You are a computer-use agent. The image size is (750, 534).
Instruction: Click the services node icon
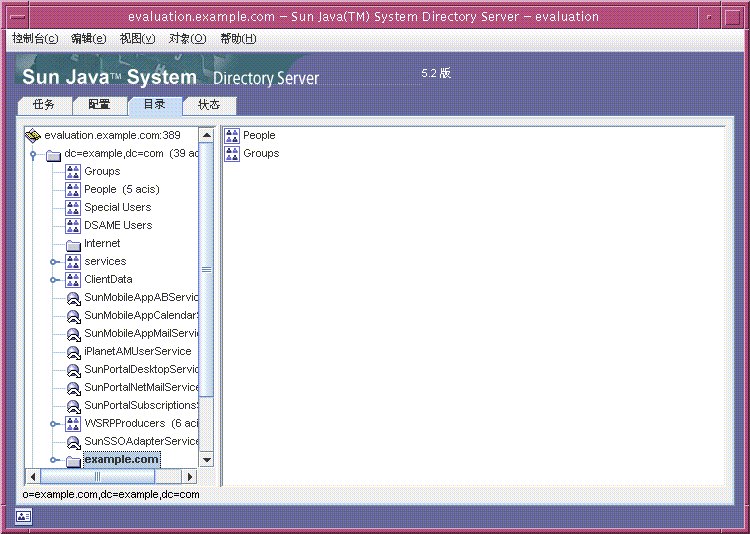click(73, 262)
